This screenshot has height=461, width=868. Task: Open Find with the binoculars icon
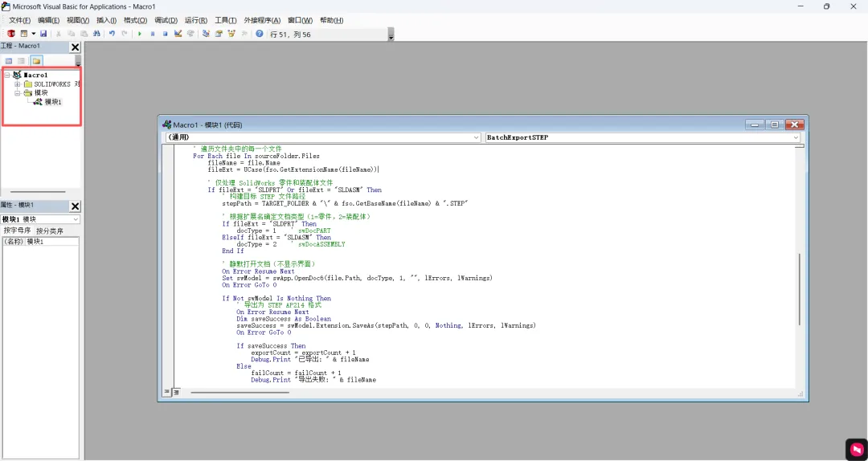(96, 34)
